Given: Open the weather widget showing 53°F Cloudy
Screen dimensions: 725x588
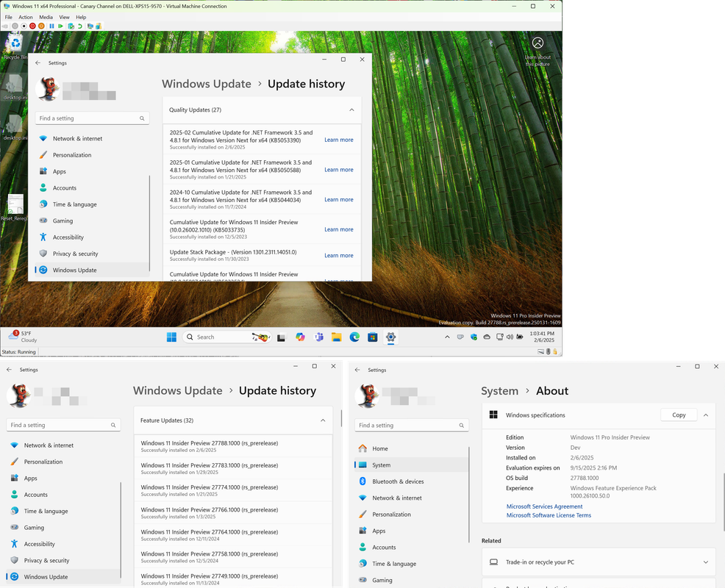Looking at the screenshot, I should click(22, 337).
